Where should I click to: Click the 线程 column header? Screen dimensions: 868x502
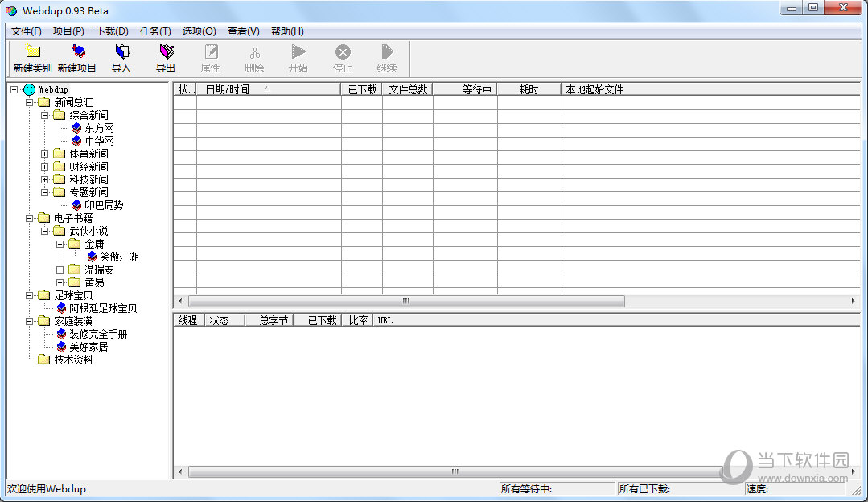point(189,320)
